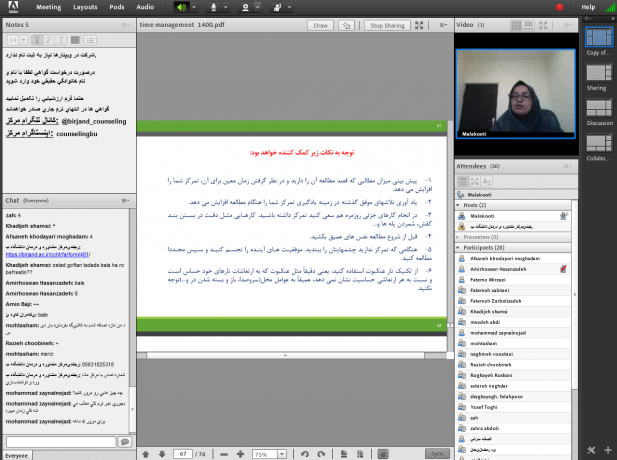The width and height of the screenshot is (617, 460).
Task: Open Chat pod options menu
Action: tap(126, 201)
